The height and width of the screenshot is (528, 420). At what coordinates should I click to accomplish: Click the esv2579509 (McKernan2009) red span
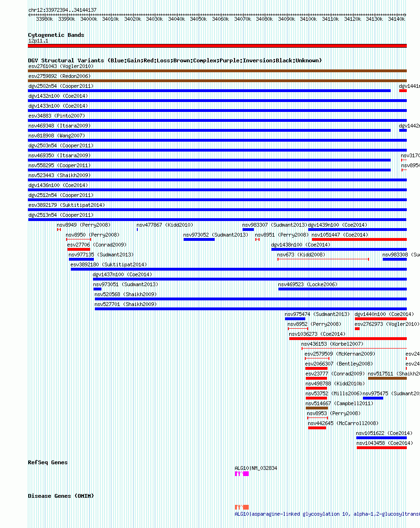317,358
